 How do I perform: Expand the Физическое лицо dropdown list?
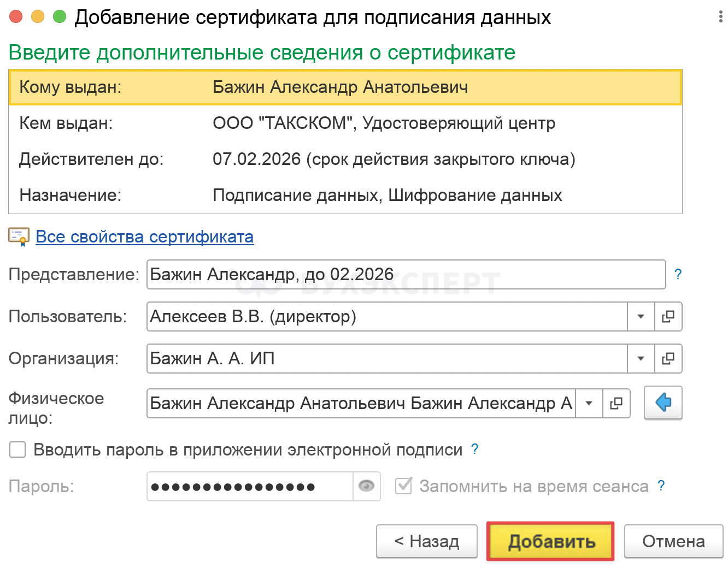(589, 404)
